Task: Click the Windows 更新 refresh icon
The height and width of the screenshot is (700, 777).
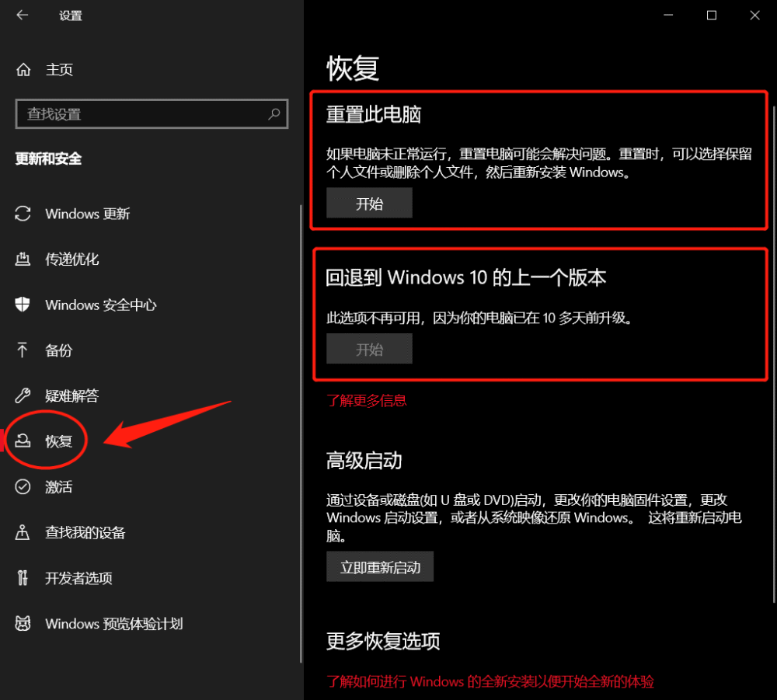Action: [23, 214]
